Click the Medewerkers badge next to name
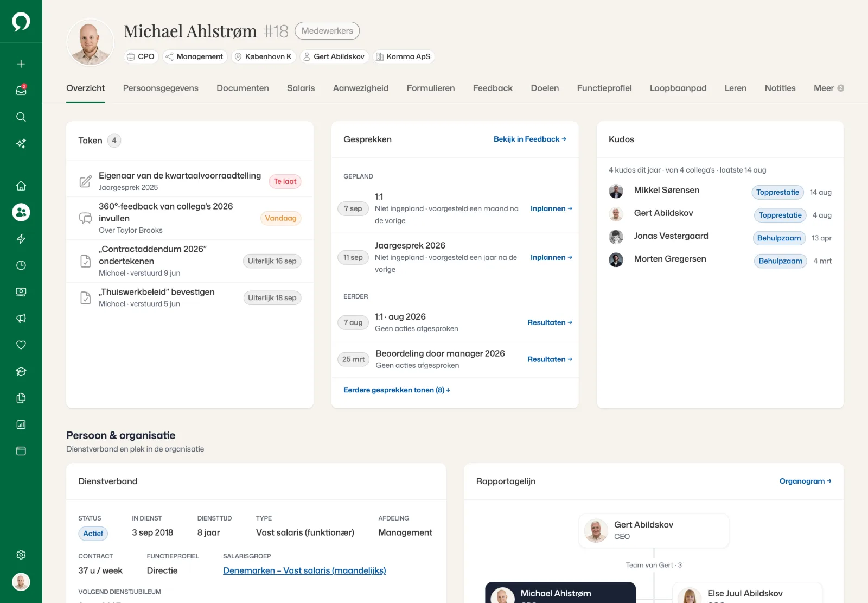This screenshot has width=868, height=603. (327, 31)
